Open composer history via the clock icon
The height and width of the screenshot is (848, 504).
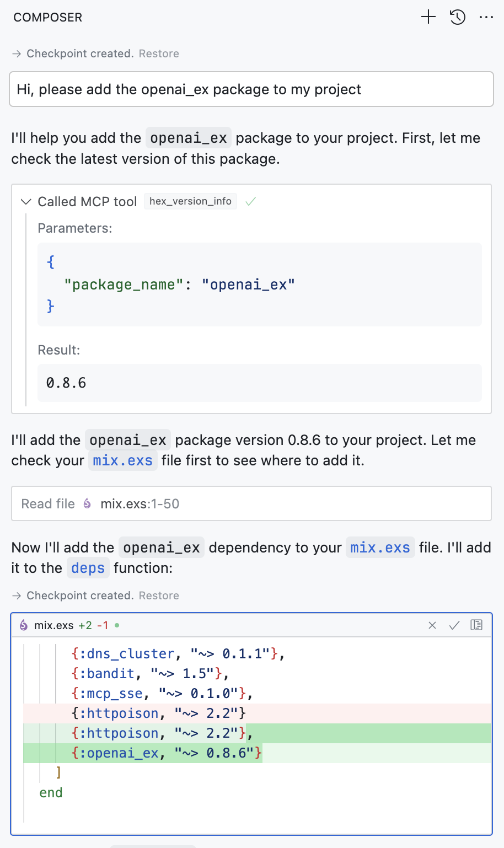[x=457, y=17]
